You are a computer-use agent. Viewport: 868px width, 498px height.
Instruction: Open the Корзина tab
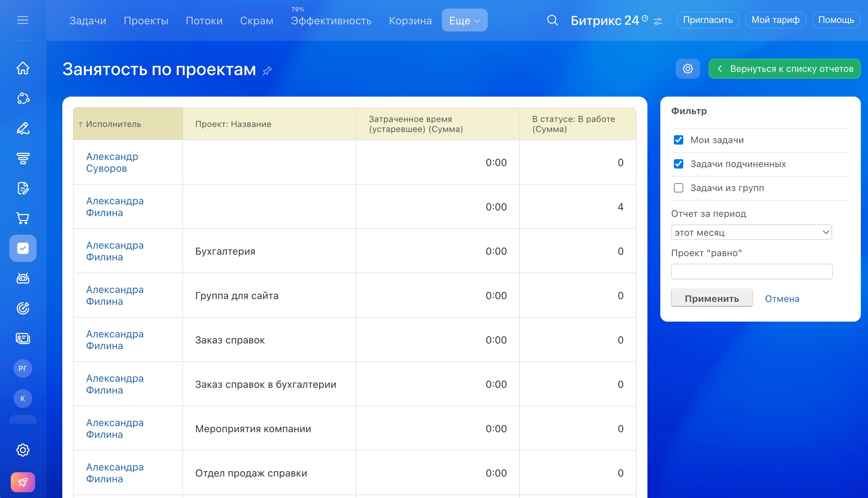(x=410, y=21)
